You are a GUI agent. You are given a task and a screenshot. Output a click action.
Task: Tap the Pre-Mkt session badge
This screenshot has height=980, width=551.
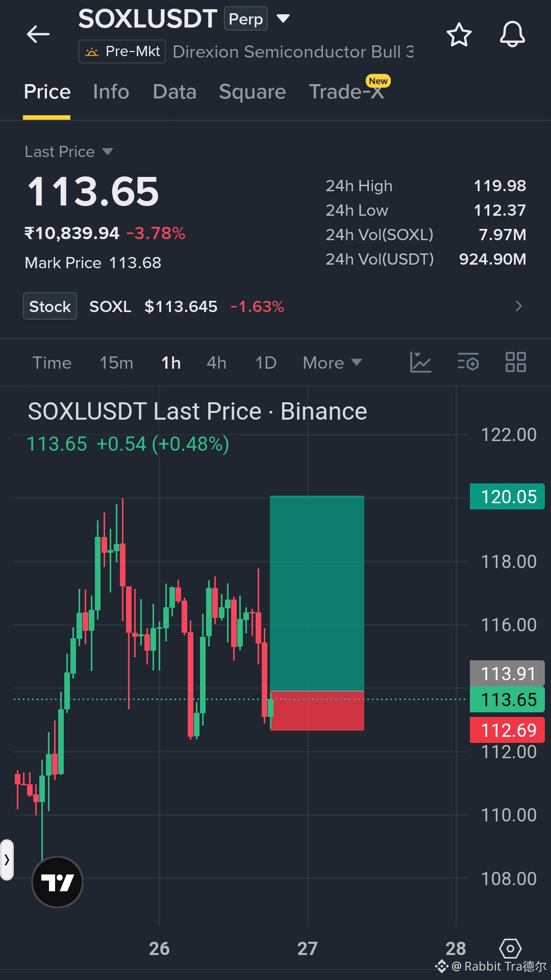(x=122, y=52)
